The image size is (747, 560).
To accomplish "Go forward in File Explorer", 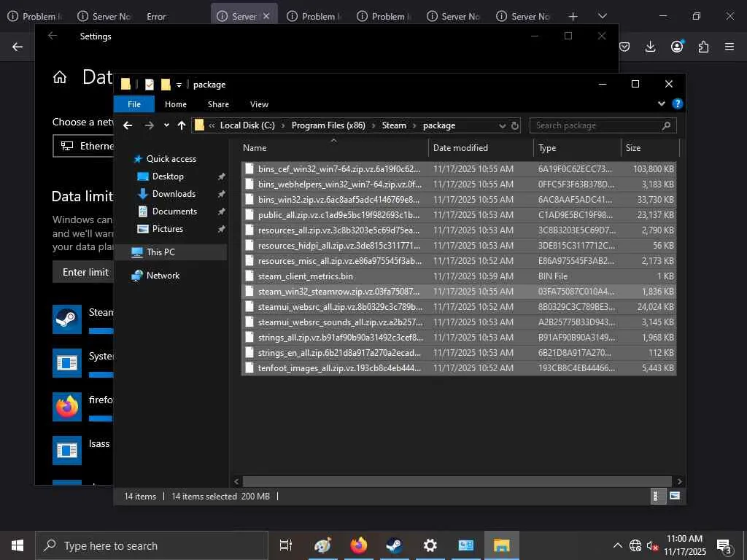I will pos(149,125).
